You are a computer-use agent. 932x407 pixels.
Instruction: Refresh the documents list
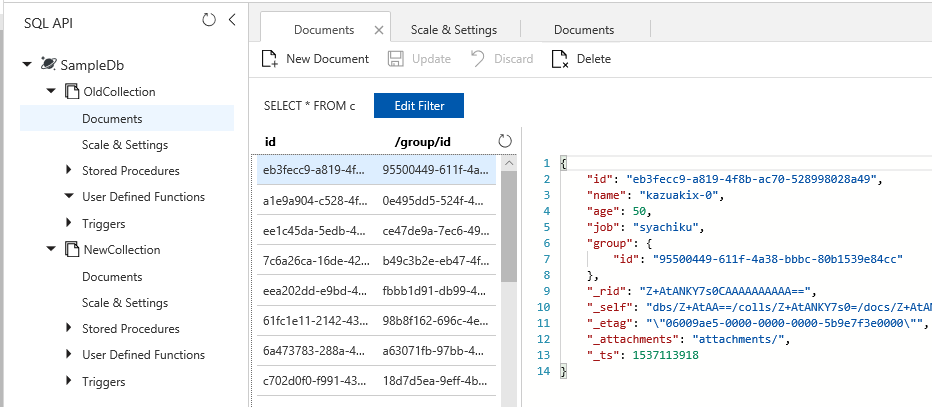tap(505, 141)
